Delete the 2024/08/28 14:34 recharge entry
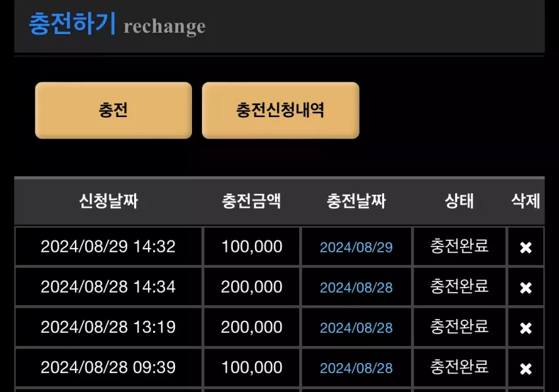 (x=525, y=287)
